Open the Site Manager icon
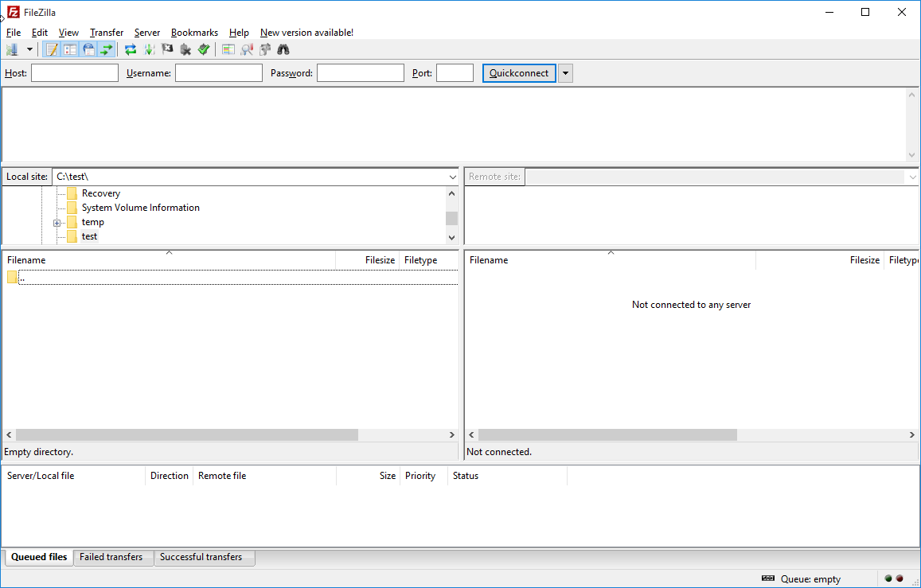921x588 pixels. (x=12, y=49)
